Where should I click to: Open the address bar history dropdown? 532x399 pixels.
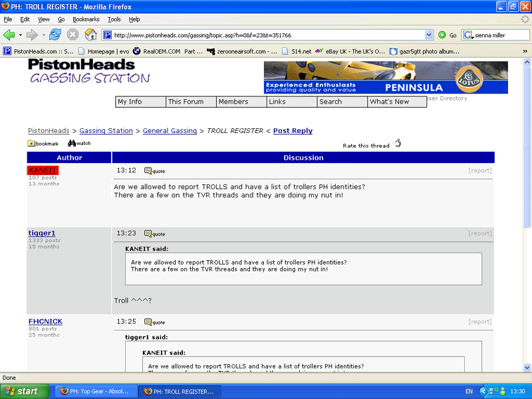(429, 35)
